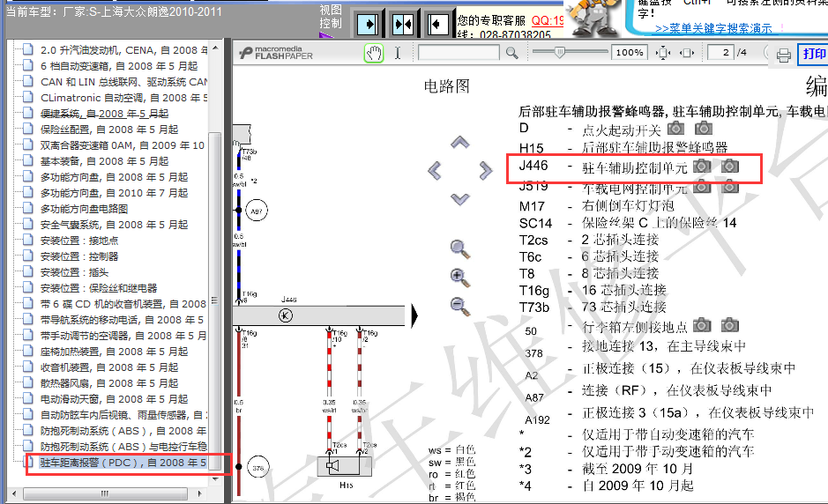Open 安装位置：接地点 tree item
The height and width of the screenshot is (504, 828).
tap(79, 241)
